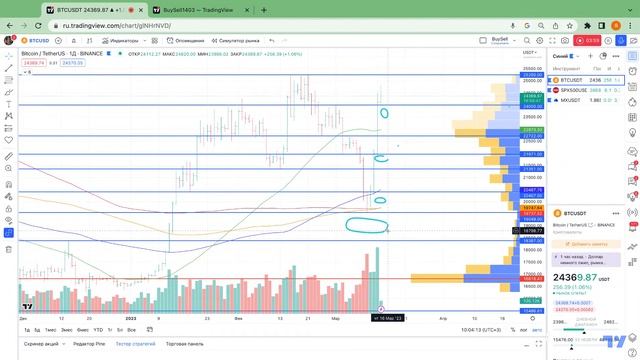Viewport: 640px width, 360px height.
Task: Open the BTCUSD symbol search
Action: [36, 40]
